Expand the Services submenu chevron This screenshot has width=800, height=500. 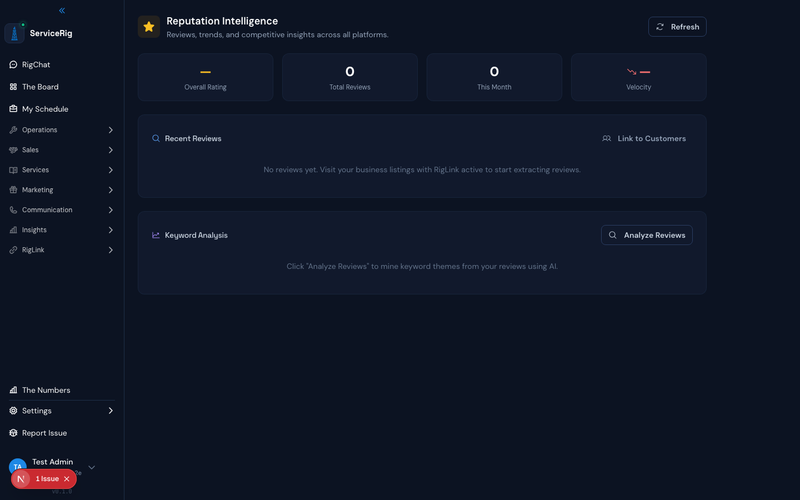[x=110, y=170]
